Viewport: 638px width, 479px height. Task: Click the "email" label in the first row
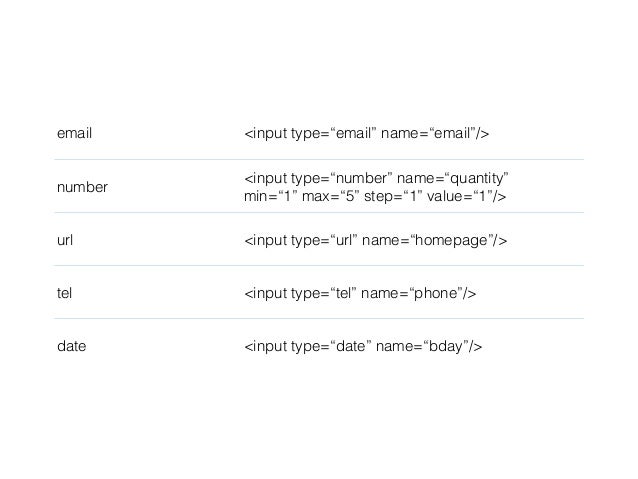(x=73, y=134)
